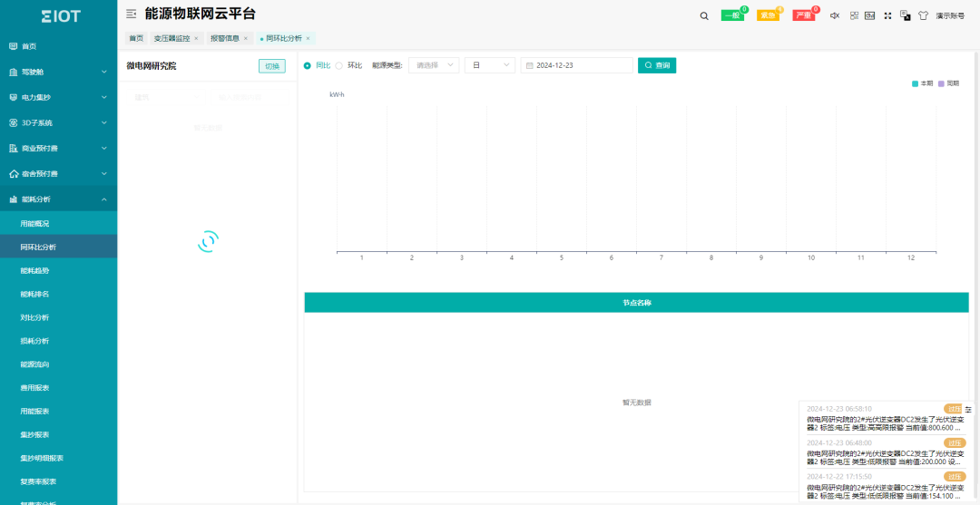Expand the 电力集抄 sidebar menu
The image size is (980, 505).
point(58,97)
